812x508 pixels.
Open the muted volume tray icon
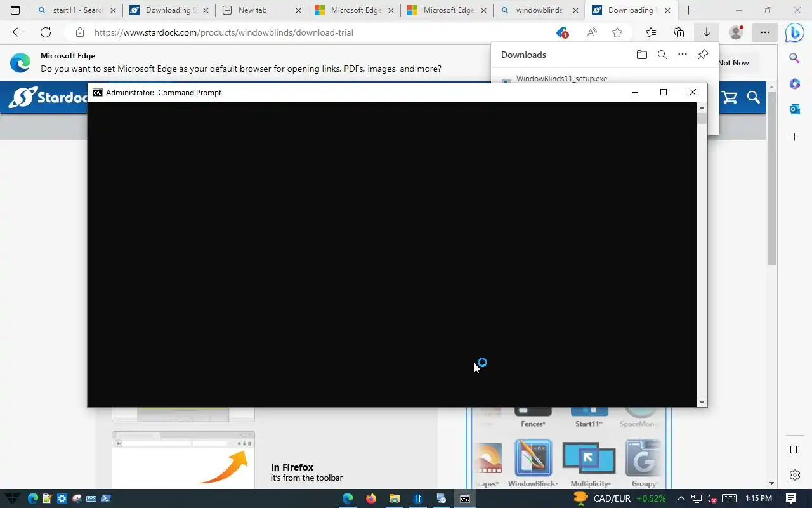click(712, 498)
